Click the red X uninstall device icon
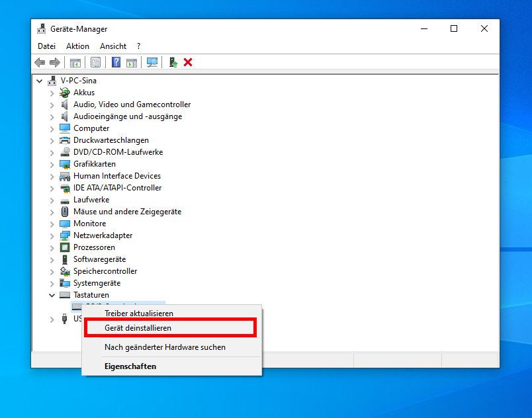Screen dimensions: 532x418 pos(188,62)
